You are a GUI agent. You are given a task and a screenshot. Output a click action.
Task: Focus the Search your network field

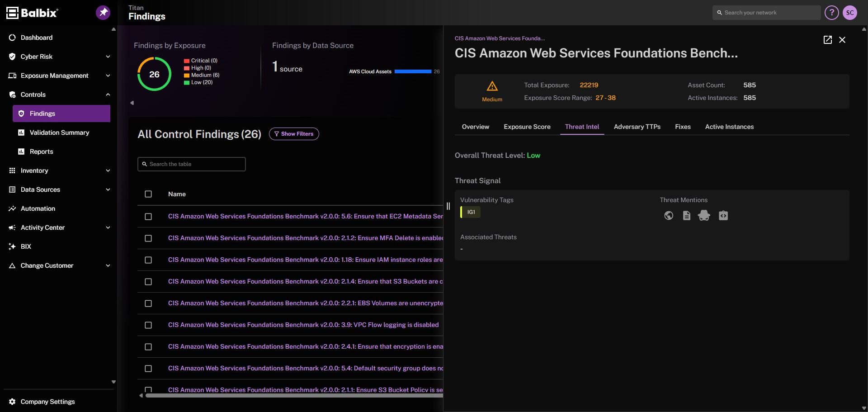point(767,13)
